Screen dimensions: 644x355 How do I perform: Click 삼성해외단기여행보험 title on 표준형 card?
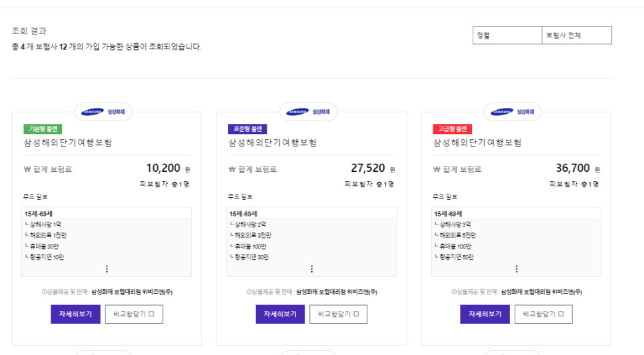coord(272,143)
